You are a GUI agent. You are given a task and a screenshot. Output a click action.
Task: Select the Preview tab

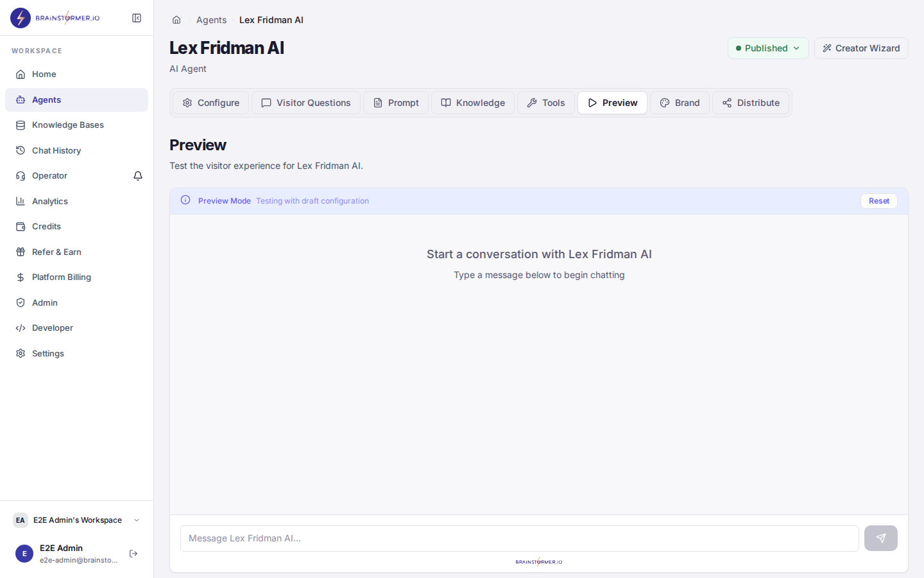pyautogui.click(x=612, y=103)
